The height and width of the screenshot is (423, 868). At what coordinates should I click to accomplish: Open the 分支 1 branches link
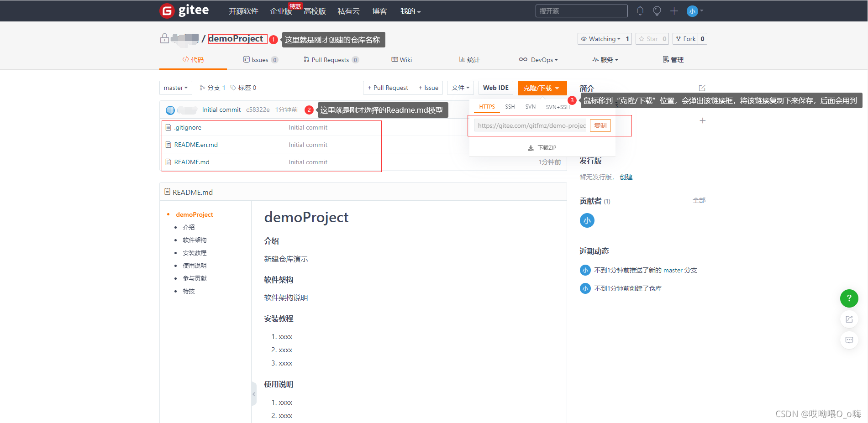(x=212, y=88)
